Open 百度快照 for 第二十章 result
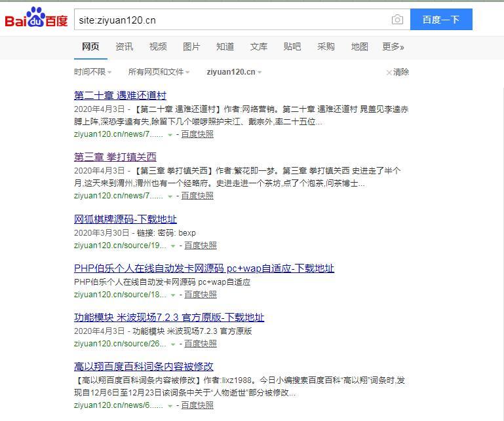504x421 pixels. click(x=197, y=134)
